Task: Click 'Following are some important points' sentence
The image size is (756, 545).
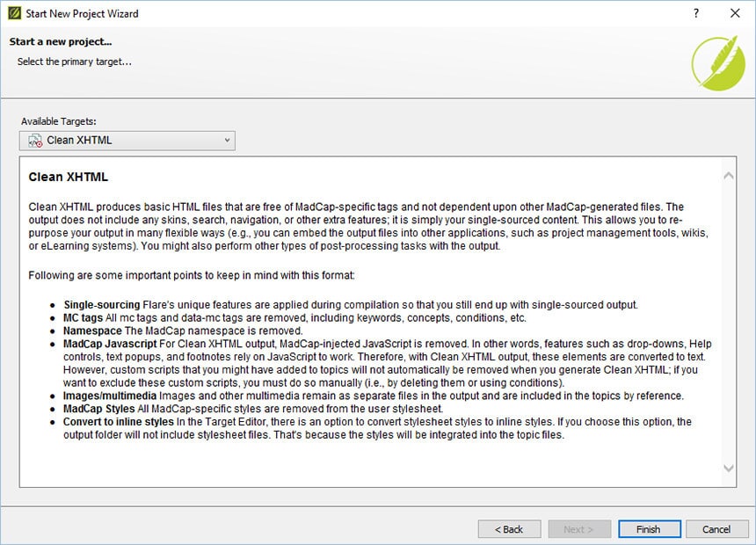Action: click(x=192, y=275)
